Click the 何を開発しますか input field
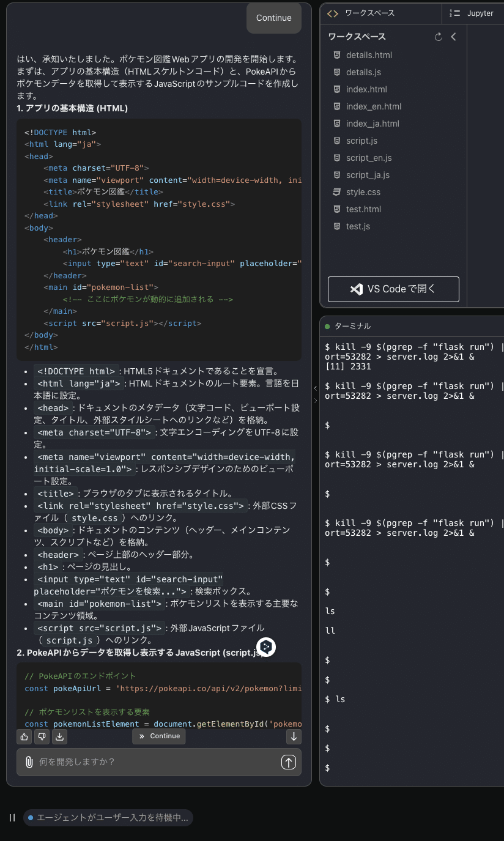This screenshot has width=504, height=841. tap(153, 762)
